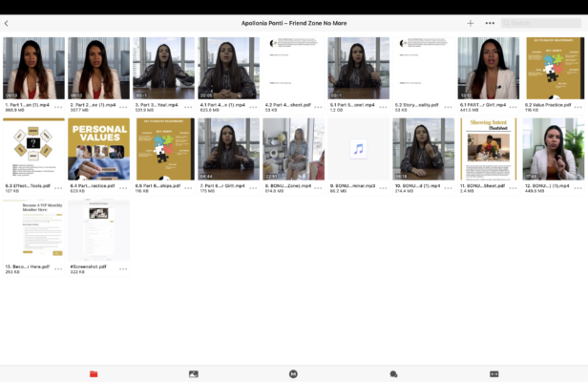The height and width of the screenshot is (382, 588).
Task: Switch to the Photos tab in bottom bar
Action: 194,374
